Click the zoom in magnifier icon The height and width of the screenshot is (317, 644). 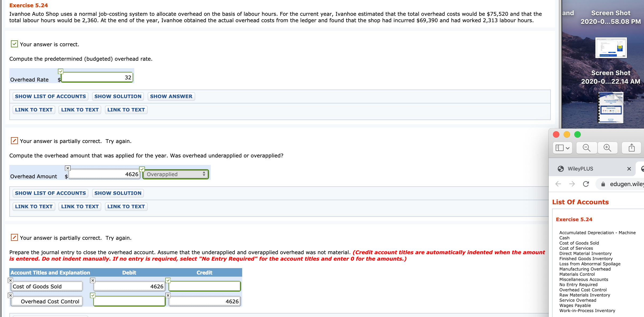607,148
